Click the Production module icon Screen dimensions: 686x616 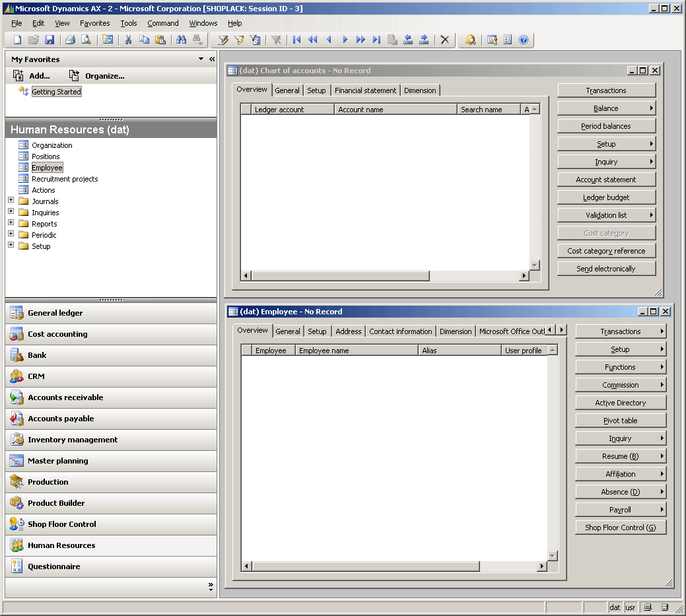[x=17, y=482]
